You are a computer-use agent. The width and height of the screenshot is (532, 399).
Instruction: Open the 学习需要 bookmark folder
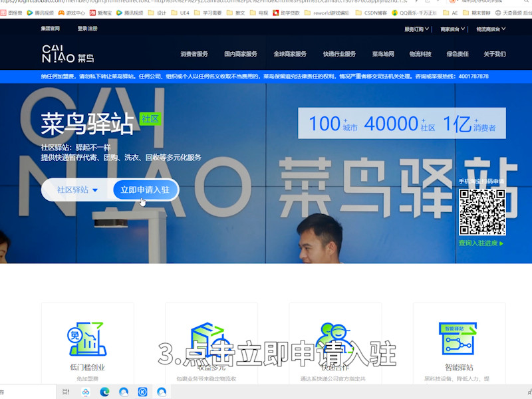point(208,13)
